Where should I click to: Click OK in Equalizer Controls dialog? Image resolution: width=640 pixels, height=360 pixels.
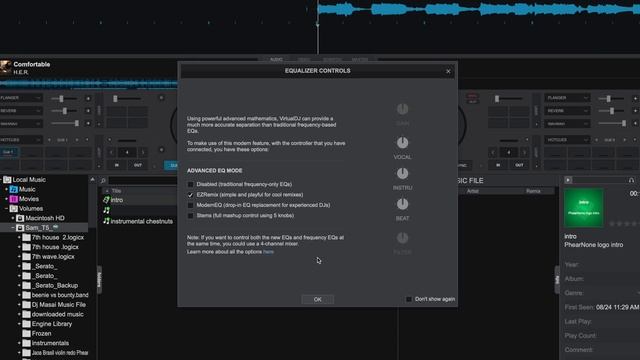[318, 300]
